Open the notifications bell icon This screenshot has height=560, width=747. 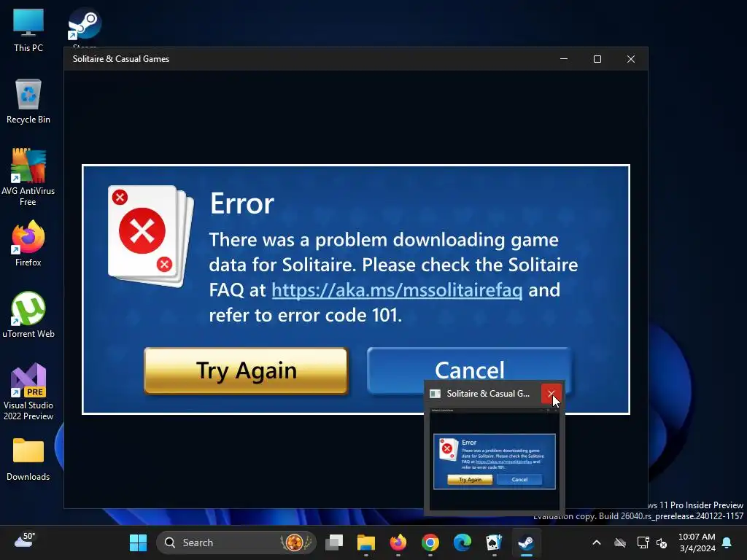[727, 542]
